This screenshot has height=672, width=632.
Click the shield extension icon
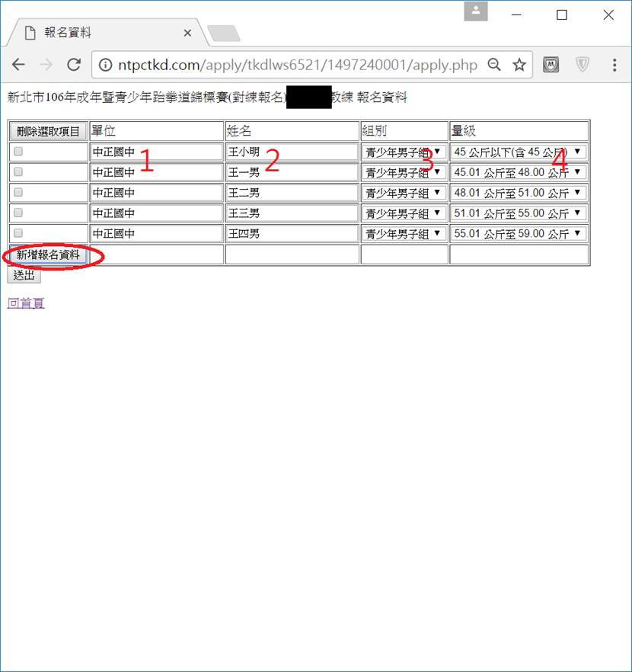coord(583,65)
